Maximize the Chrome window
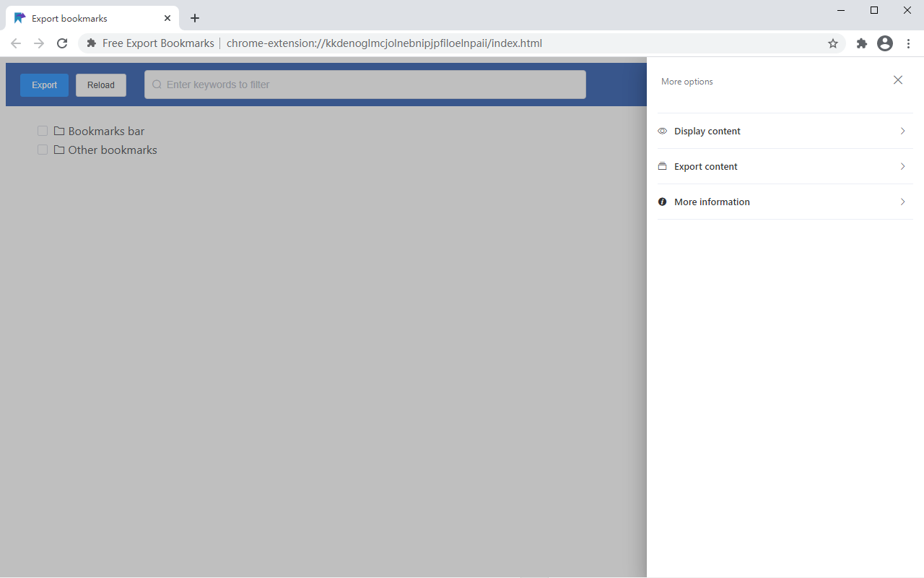The height and width of the screenshot is (578, 924). [874, 10]
